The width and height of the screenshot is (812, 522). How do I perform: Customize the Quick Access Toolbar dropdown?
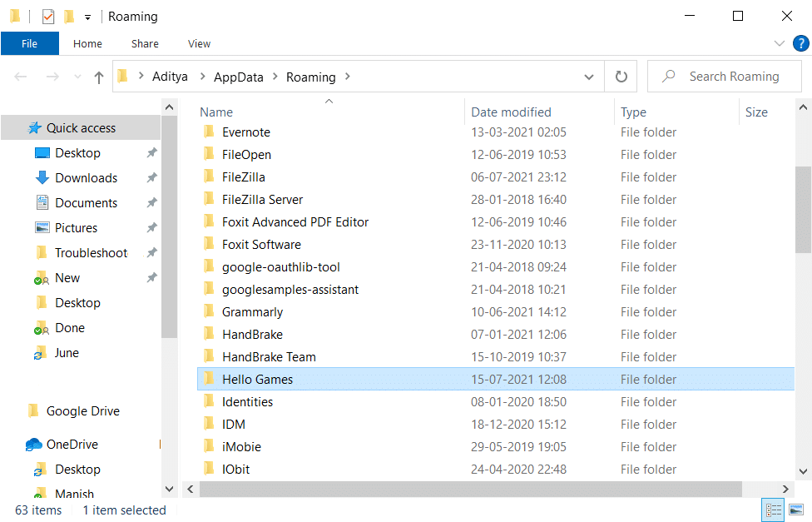87,16
